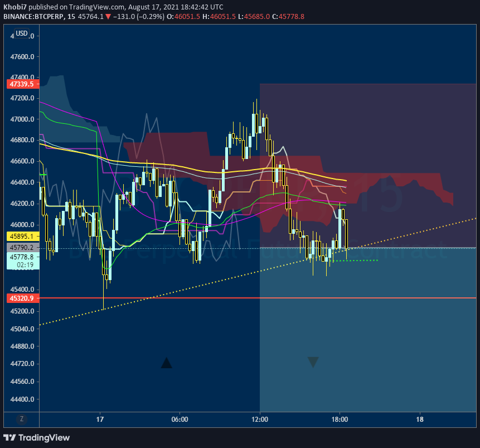Click the 45040.0 price axis label

point(22,329)
